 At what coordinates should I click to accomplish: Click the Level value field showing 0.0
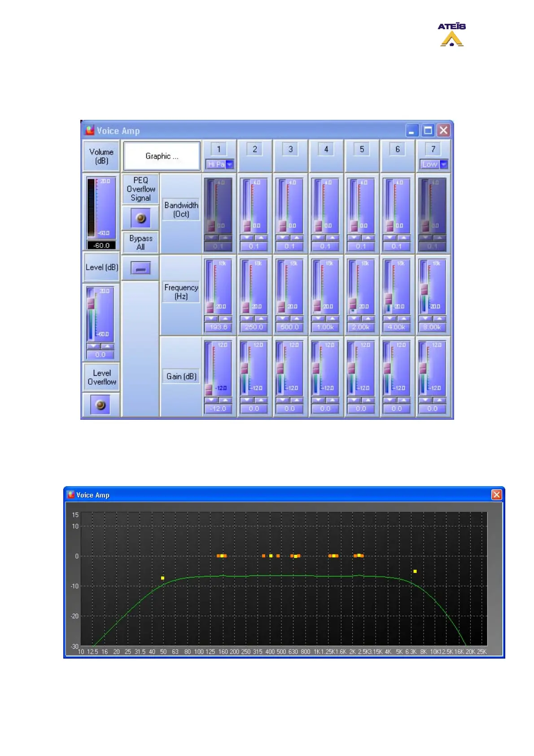point(101,355)
